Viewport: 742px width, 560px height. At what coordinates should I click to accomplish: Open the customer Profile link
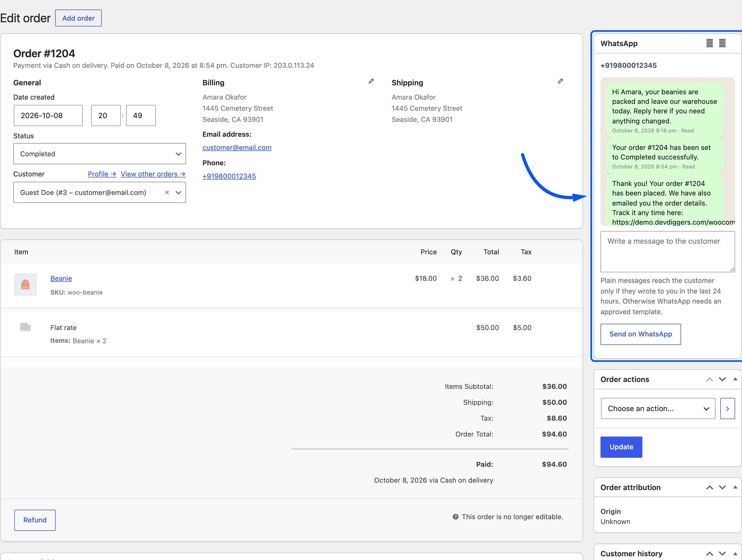coord(102,174)
